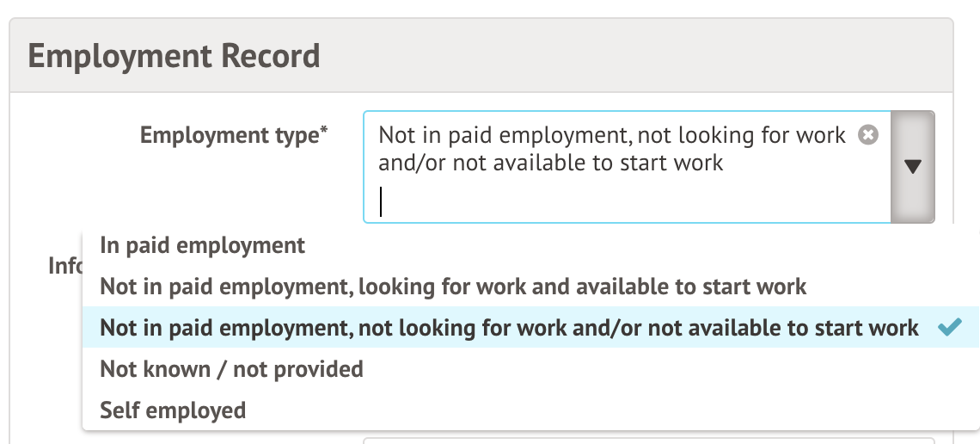Viewport: 980px width, 444px height.
Task: Focus the Employment type text input
Action: pos(516,202)
